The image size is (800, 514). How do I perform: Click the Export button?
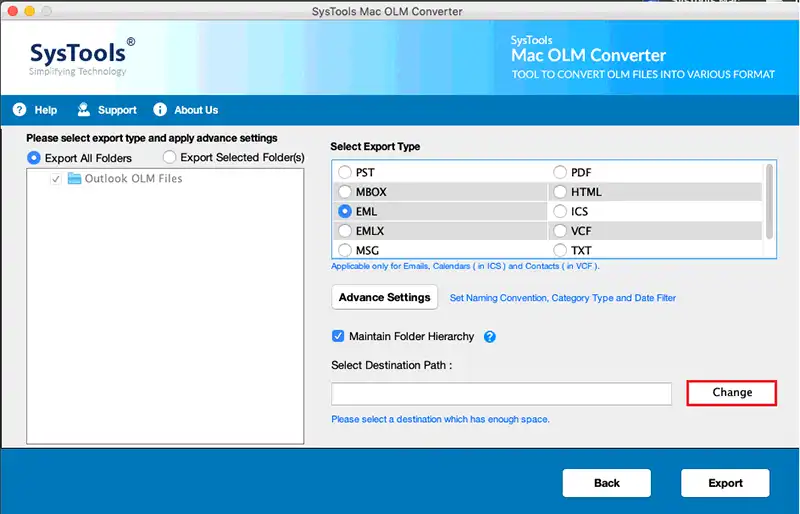coord(725,483)
